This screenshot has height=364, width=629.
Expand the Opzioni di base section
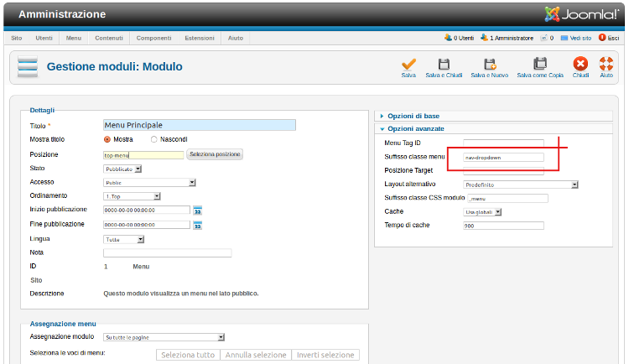(413, 116)
